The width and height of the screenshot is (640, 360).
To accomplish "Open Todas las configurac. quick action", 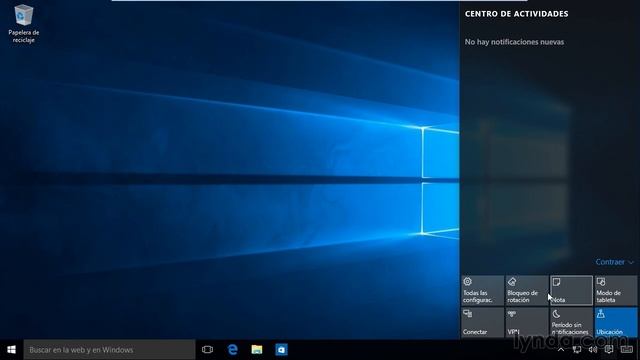I will click(482, 290).
